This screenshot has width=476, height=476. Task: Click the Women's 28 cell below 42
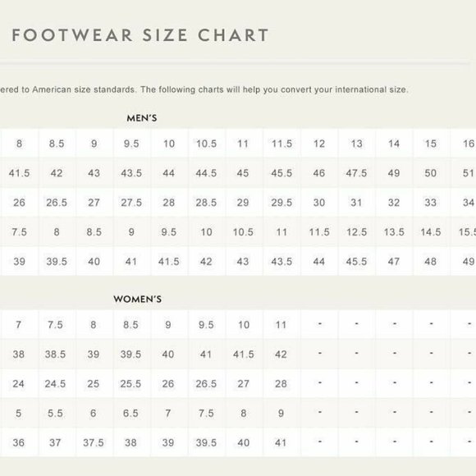[x=281, y=384]
